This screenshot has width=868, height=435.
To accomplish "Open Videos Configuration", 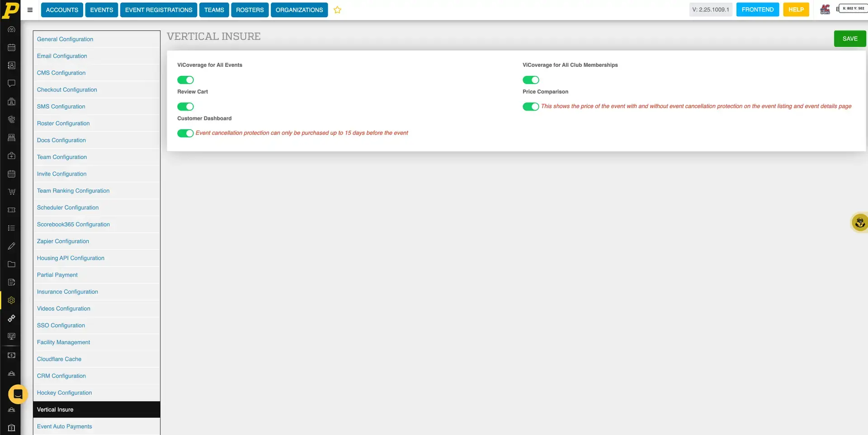I will click(96, 309).
